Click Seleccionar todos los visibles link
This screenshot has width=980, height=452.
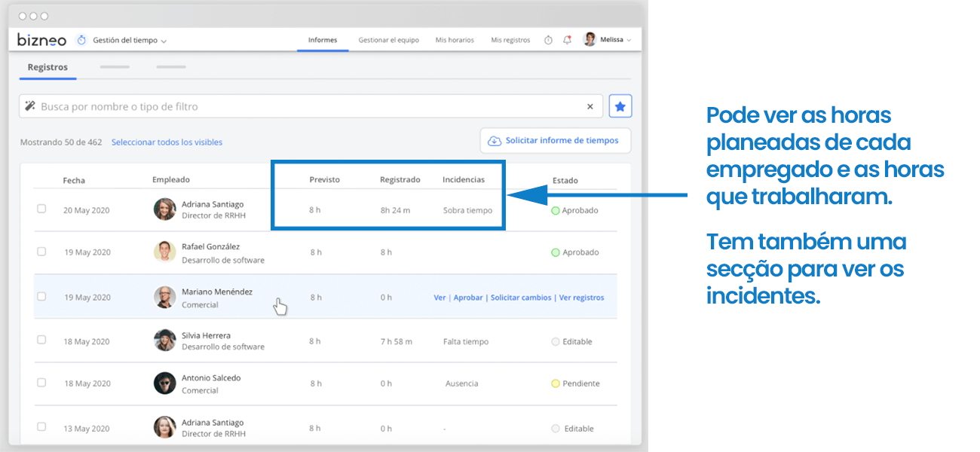point(167,142)
